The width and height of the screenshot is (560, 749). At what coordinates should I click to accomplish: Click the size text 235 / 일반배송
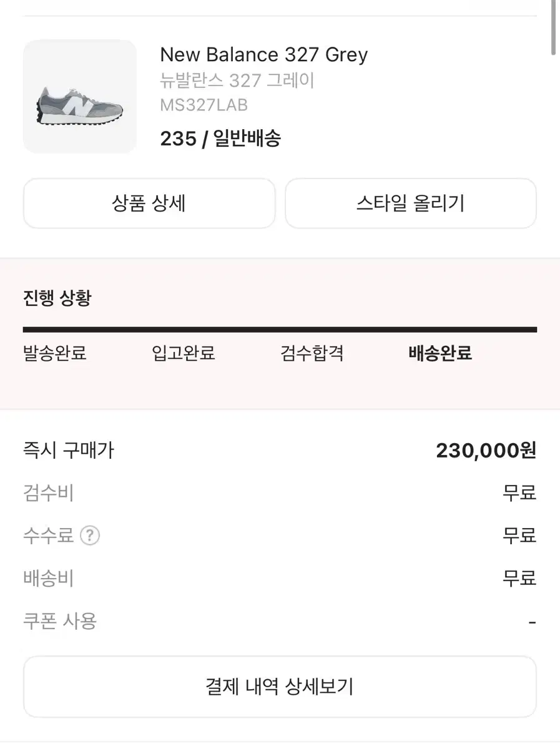pyautogui.click(x=220, y=138)
